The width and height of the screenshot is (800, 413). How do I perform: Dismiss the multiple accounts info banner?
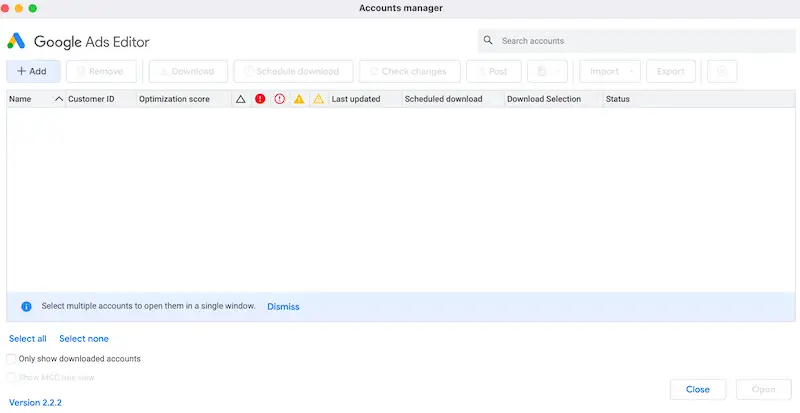(283, 307)
